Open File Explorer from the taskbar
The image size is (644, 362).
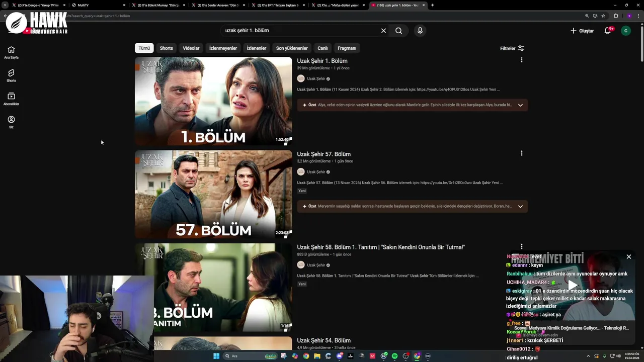click(317, 356)
